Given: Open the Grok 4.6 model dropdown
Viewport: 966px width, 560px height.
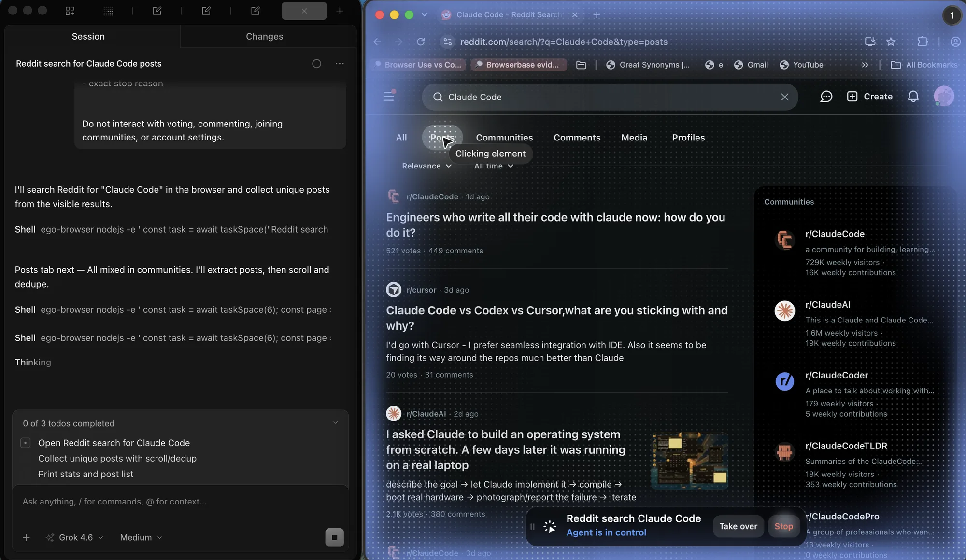Looking at the screenshot, I should (75, 537).
